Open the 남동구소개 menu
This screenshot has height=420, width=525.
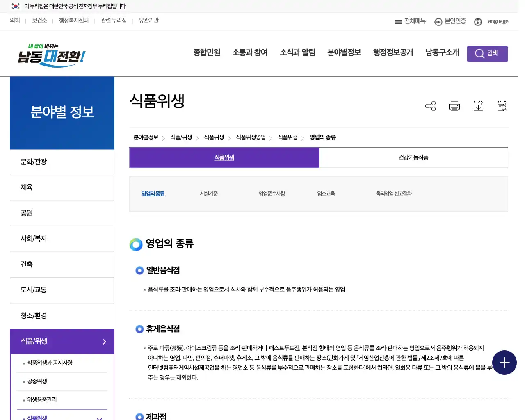442,52
